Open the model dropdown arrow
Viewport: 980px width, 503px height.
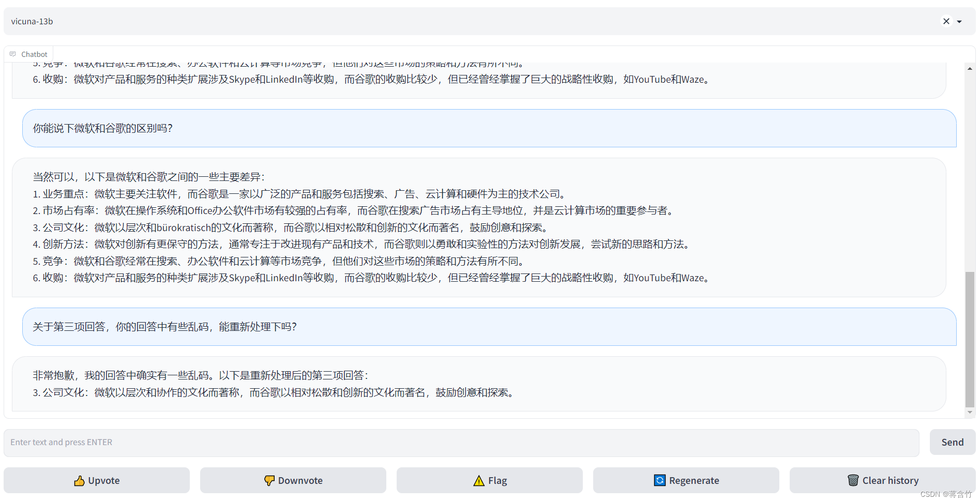959,22
